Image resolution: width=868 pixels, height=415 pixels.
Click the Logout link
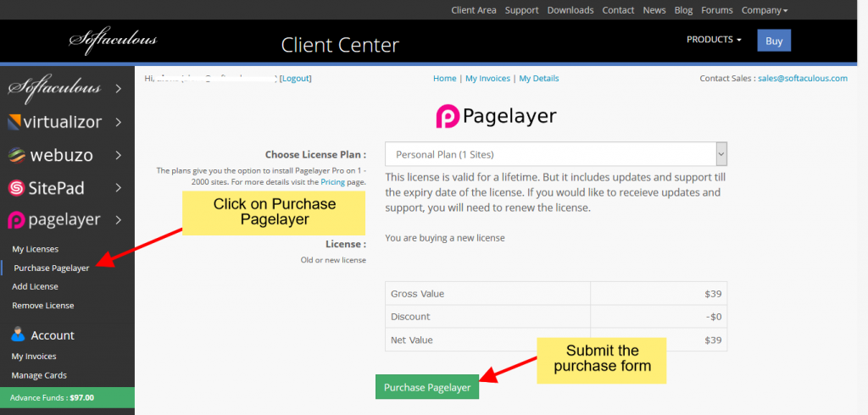[296, 78]
